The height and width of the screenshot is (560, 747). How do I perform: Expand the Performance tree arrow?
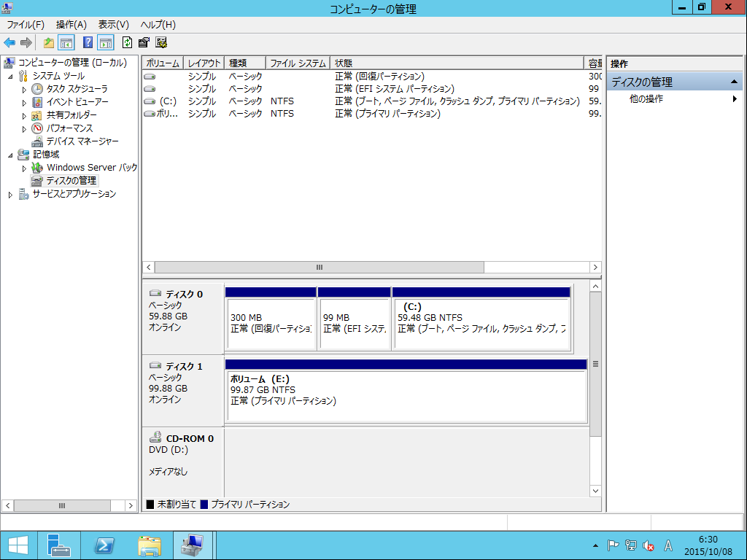[24, 128]
